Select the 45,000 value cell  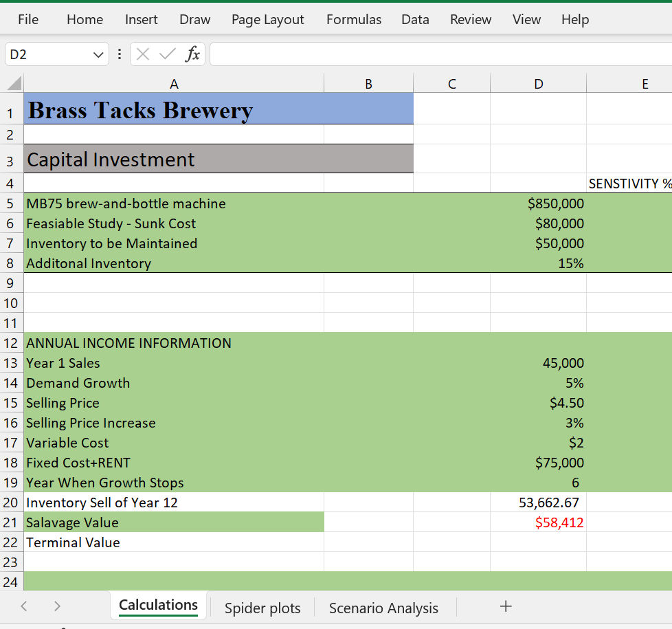(538, 363)
